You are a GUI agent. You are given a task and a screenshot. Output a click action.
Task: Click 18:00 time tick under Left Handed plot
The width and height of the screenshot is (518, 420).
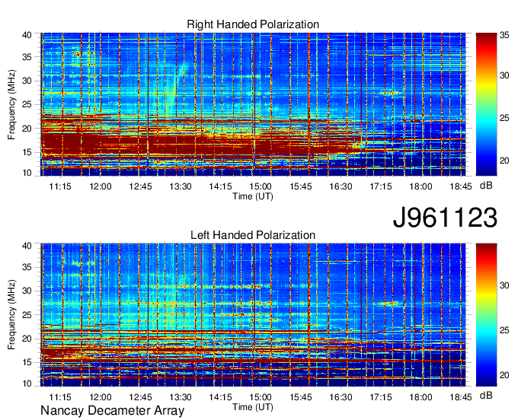[x=420, y=397]
